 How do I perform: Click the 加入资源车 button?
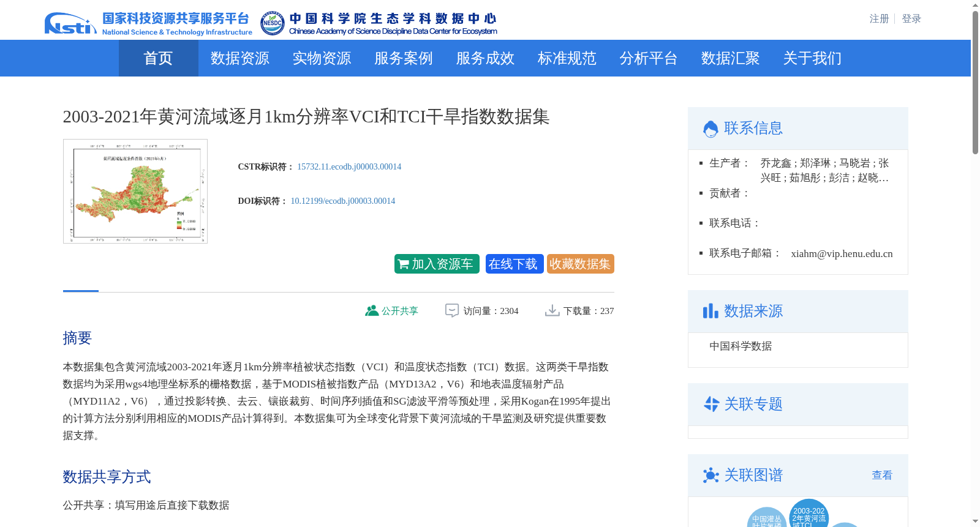[x=437, y=264]
